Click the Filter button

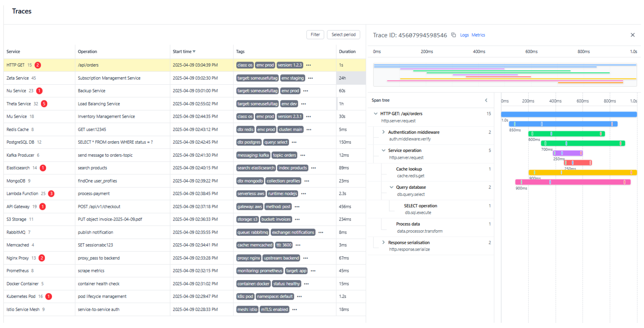pos(315,35)
